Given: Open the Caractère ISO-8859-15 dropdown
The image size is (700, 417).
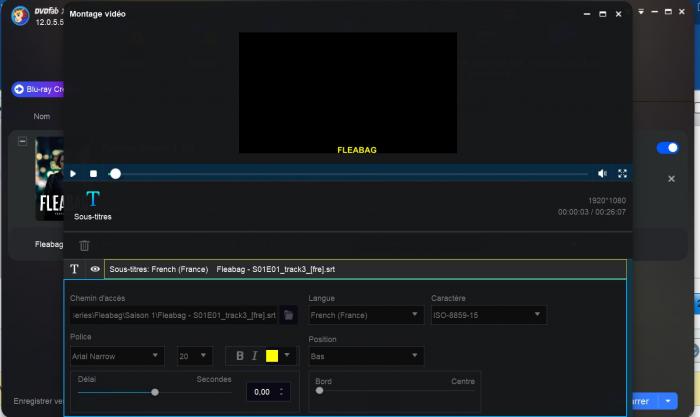Looking at the screenshot, I should (488, 315).
